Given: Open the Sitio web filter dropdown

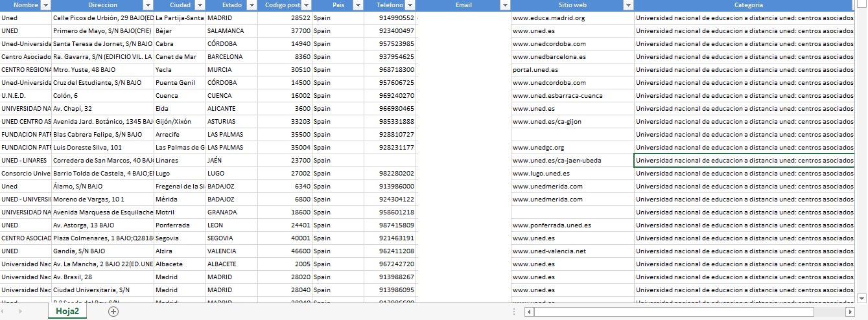Looking at the screenshot, I should click(x=628, y=5).
